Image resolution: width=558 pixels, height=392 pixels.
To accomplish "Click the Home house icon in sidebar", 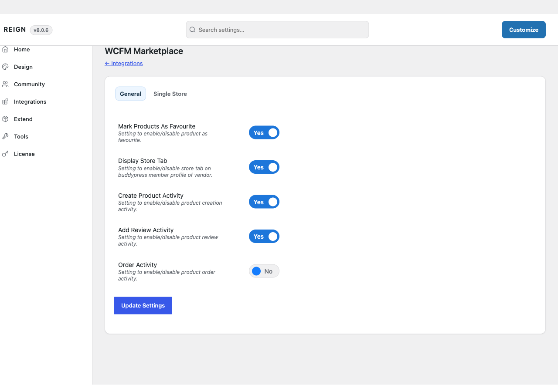I will click(5, 49).
